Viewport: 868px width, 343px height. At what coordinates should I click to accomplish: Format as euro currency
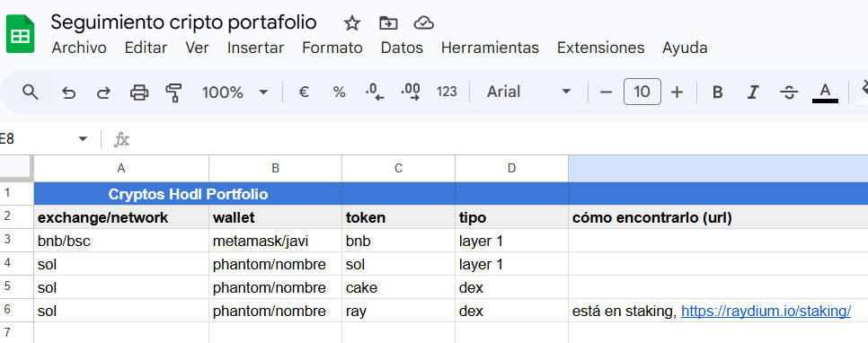point(304,92)
